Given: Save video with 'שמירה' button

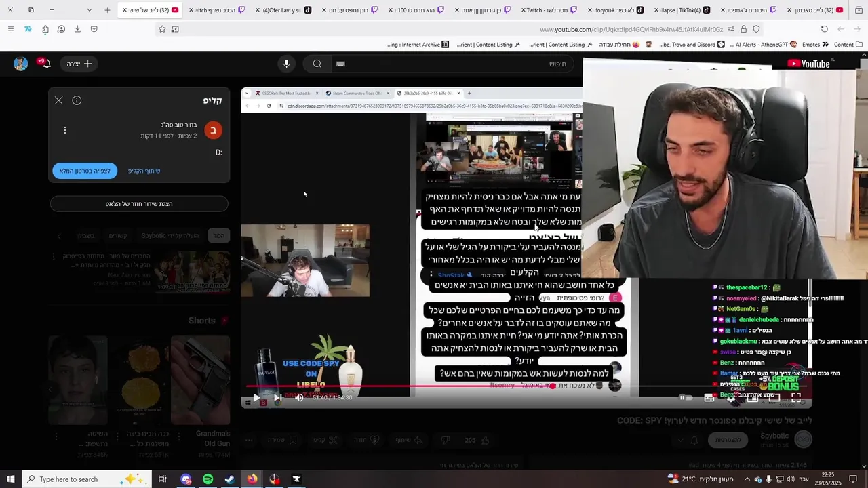Looking at the screenshot, I should pyautogui.click(x=283, y=440).
